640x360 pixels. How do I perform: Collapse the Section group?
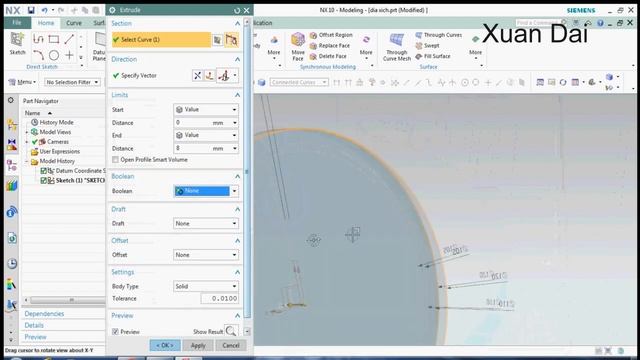tap(237, 24)
